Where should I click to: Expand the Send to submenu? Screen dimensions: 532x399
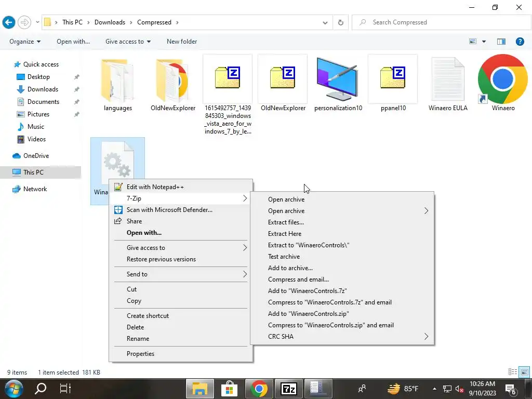point(181,274)
